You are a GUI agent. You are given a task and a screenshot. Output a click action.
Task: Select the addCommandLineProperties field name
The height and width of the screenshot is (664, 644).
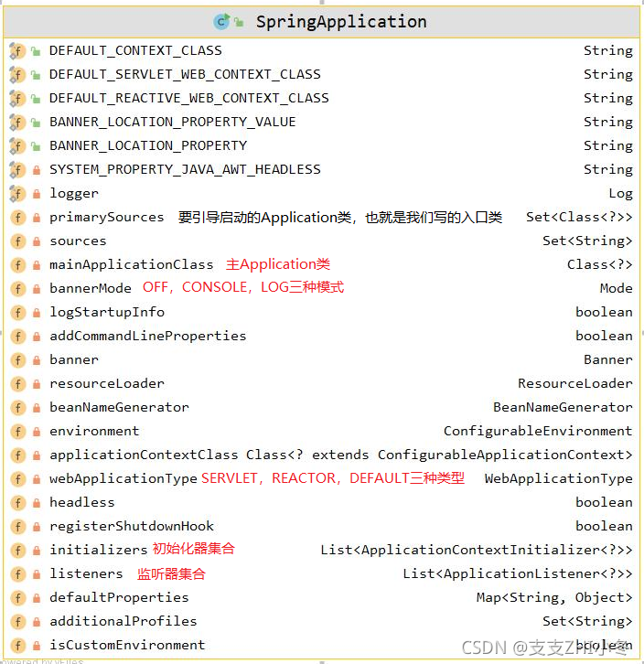tap(147, 336)
